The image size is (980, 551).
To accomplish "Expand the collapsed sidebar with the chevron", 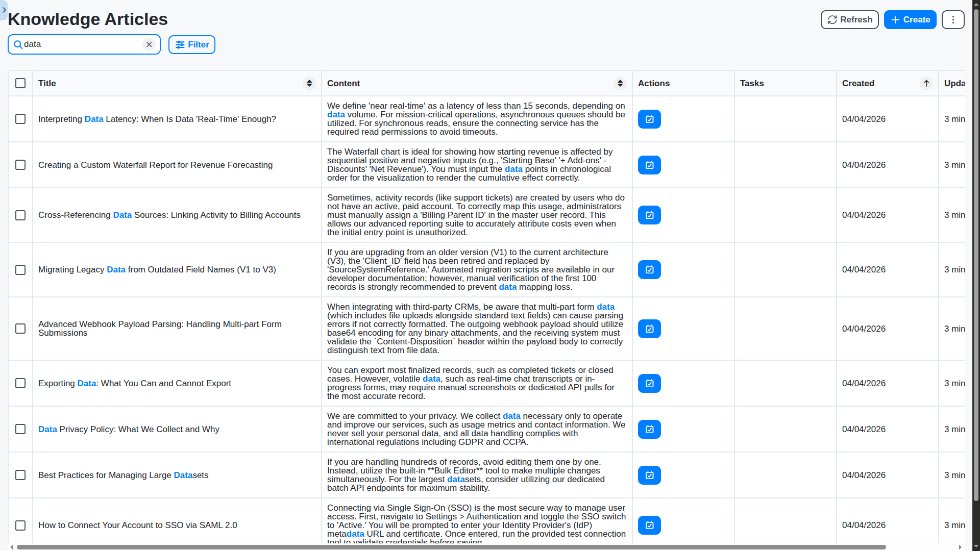I will coord(4,10).
